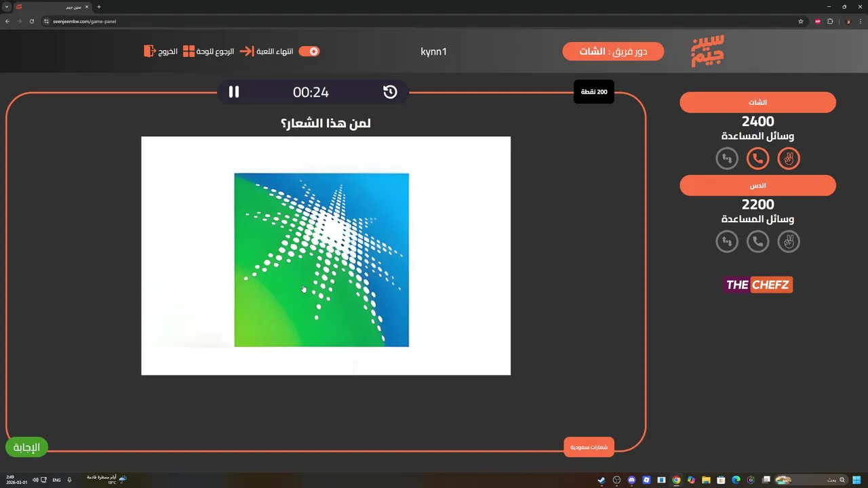This screenshot has width=868, height=488.
Task: Click the grid icon next to الرجوع للوحة
Action: pyautogui.click(x=189, y=52)
